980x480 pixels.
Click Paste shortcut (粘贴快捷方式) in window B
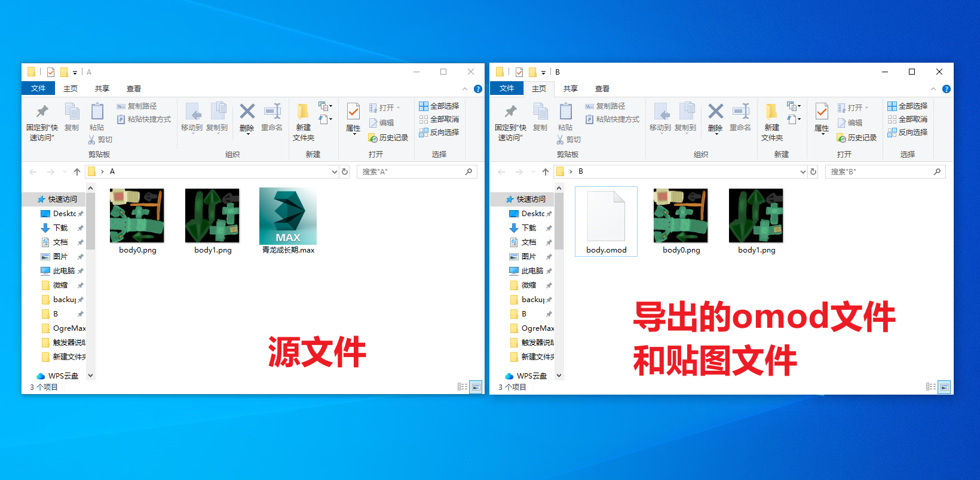pyautogui.click(x=612, y=119)
